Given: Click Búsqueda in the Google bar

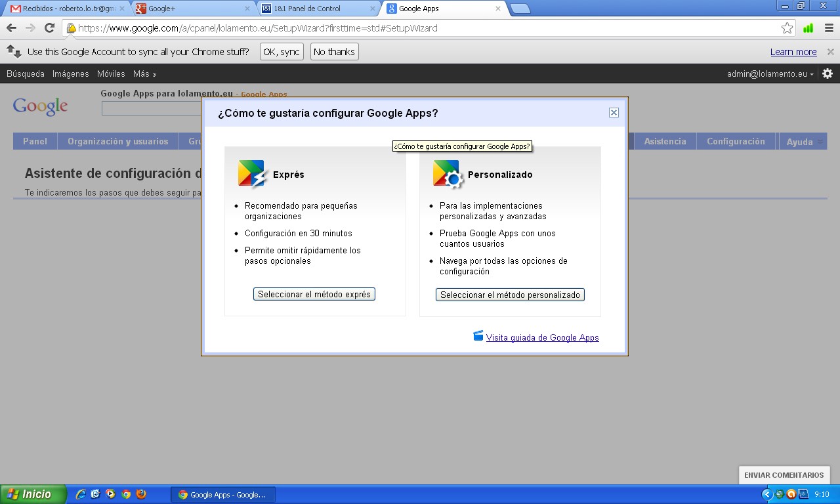Looking at the screenshot, I should click(26, 74).
